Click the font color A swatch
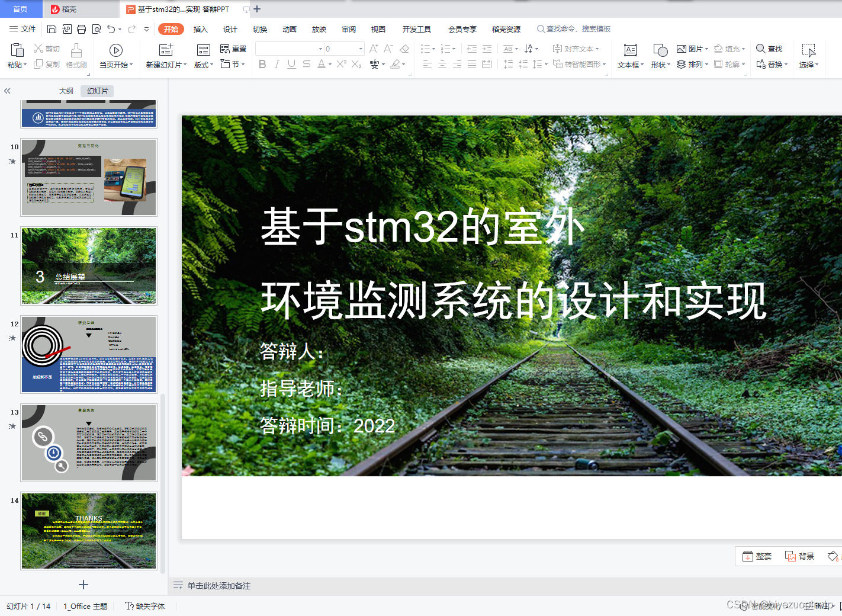The image size is (842, 616). pyautogui.click(x=321, y=64)
